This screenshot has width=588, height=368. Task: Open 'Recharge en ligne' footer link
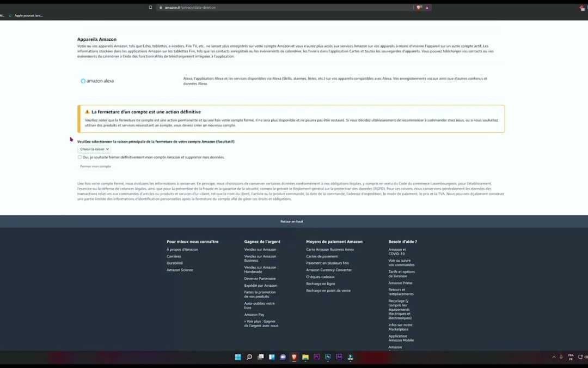[x=321, y=284]
